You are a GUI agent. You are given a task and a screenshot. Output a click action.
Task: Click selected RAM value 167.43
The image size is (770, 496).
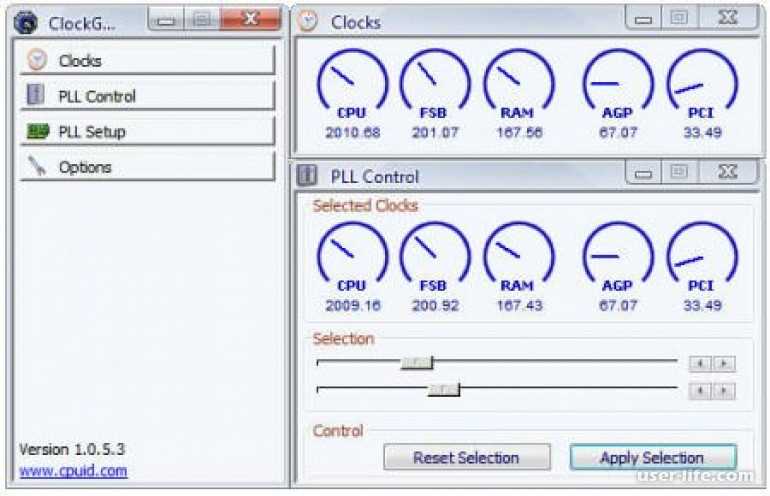(520, 305)
